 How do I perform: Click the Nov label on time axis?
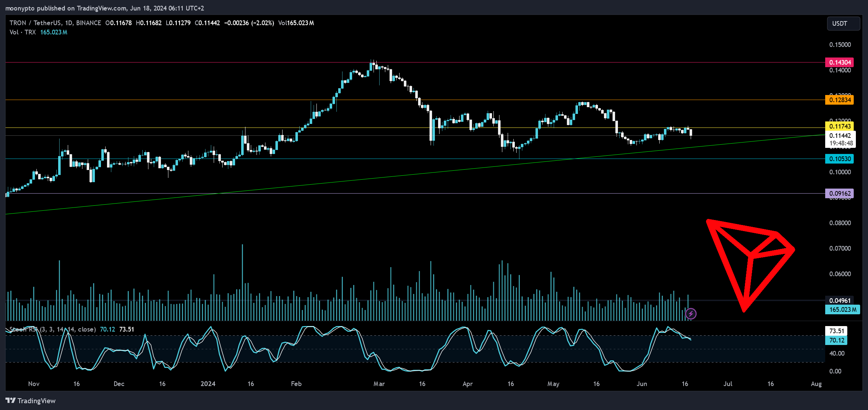click(34, 384)
